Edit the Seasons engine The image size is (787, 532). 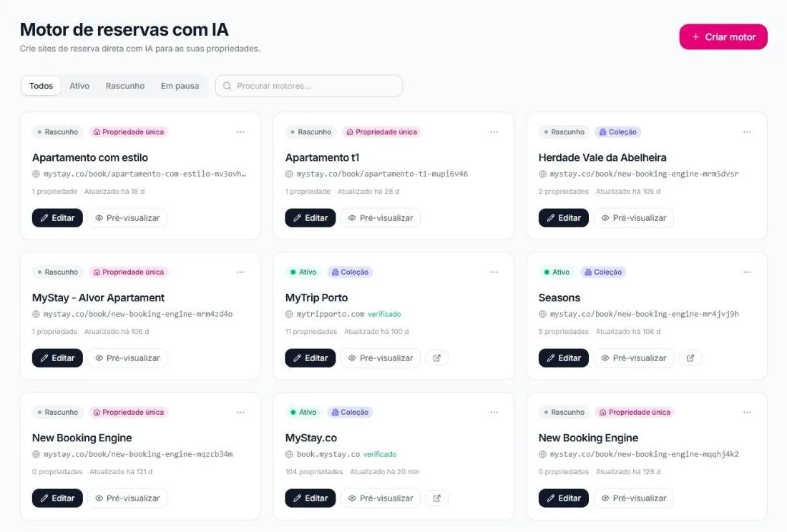coord(564,358)
